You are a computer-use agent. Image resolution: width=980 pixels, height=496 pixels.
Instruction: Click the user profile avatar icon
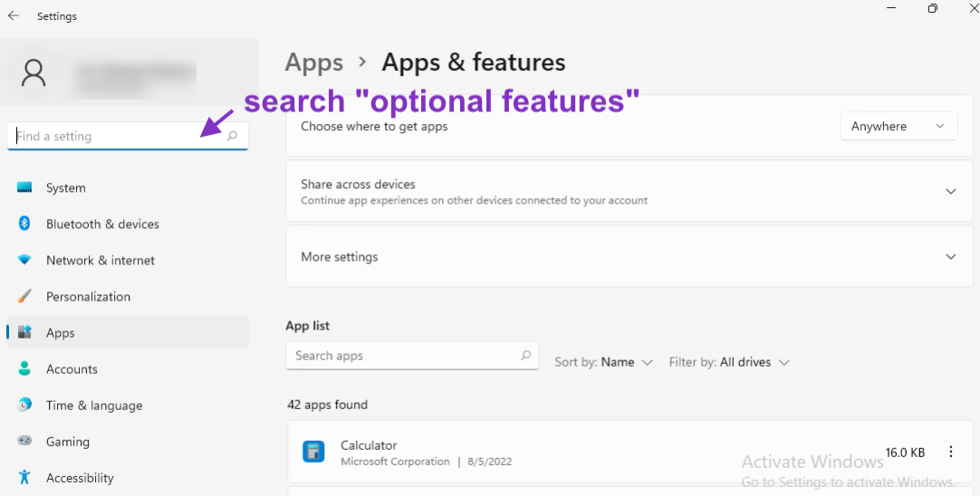(x=34, y=72)
